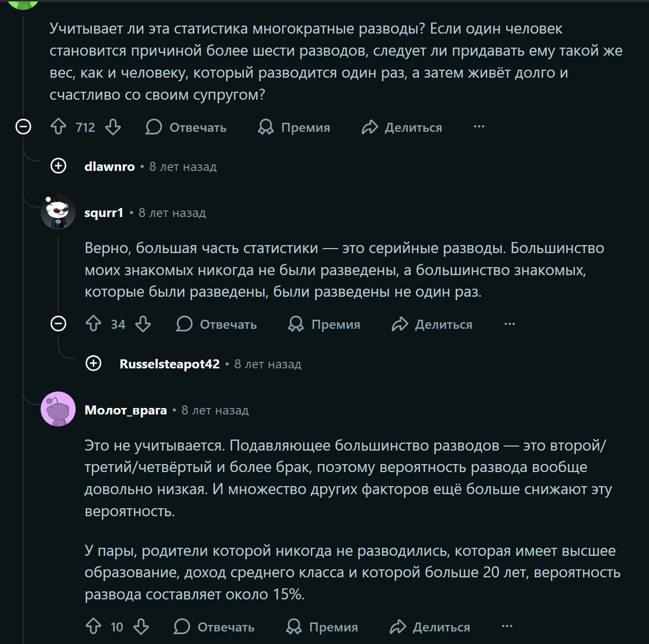Expand dlawnro's collapsed comment

59,166
